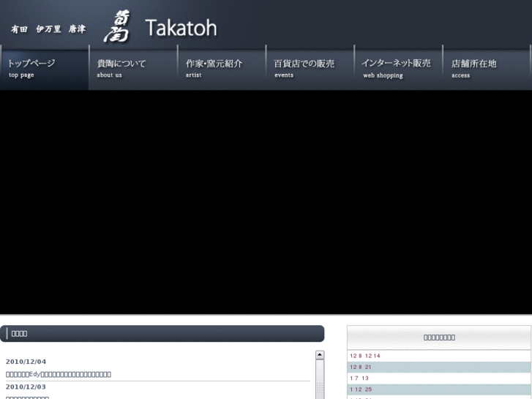The height and width of the screenshot is (399, 532).
Task: Click the scroll up arrow in news list
Action: (x=320, y=355)
